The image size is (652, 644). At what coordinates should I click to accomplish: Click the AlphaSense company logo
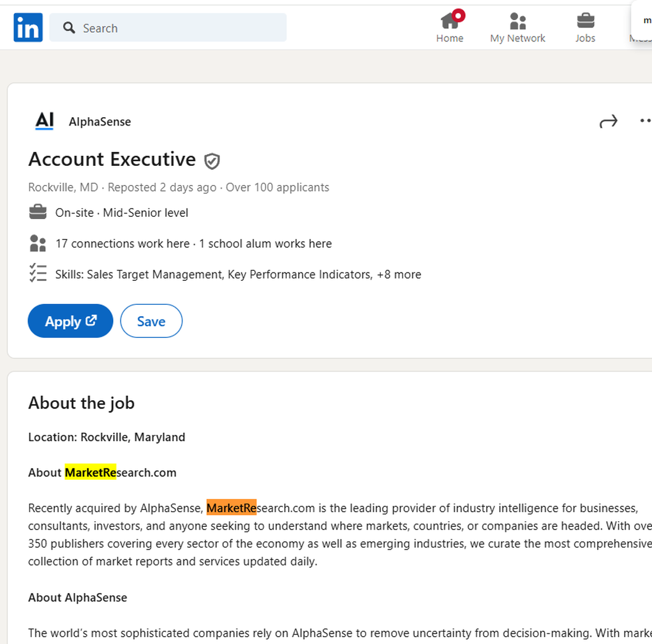click(44, 121)
